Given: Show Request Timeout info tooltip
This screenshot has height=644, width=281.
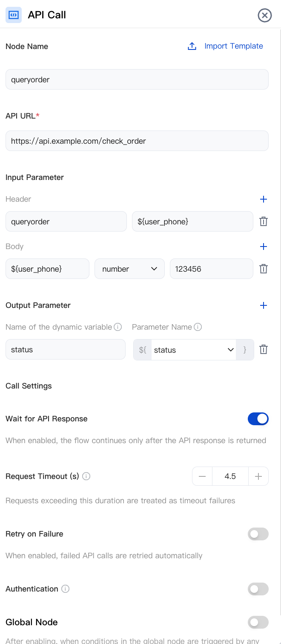Looking at the screenshot, I should (86, 476).
